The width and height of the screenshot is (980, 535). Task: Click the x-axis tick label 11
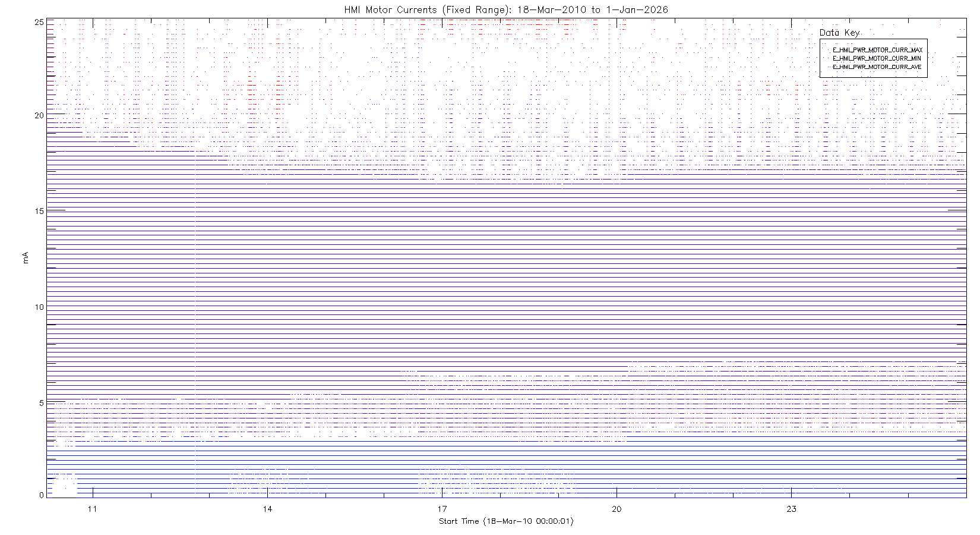point(92,509)
